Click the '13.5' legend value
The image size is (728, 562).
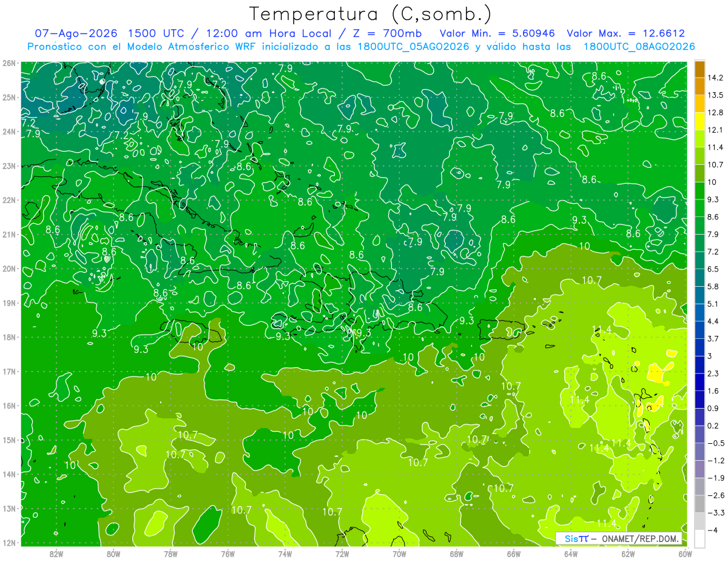click(715, 95)
